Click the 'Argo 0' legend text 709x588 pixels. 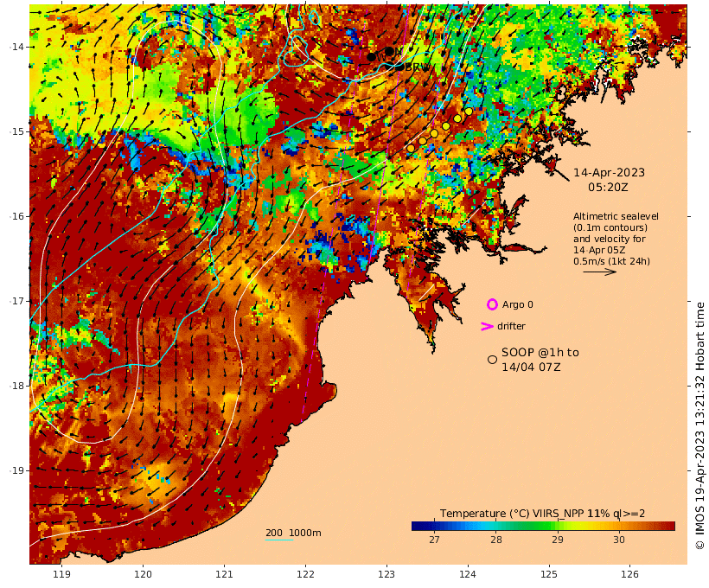pos(518,305)
